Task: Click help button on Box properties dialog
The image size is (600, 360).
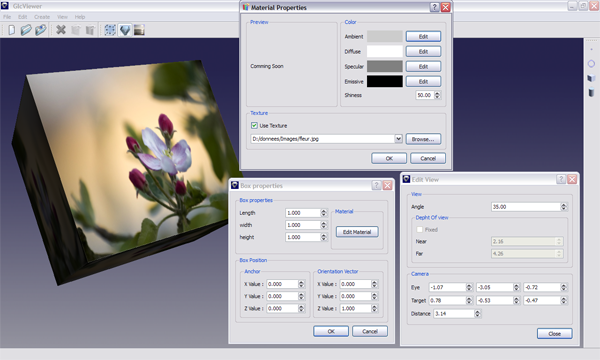Action: [x=376, y=186]
